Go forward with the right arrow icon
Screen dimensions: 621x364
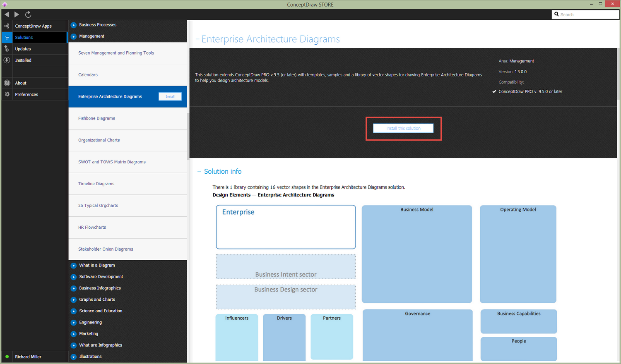pos(17,14)
